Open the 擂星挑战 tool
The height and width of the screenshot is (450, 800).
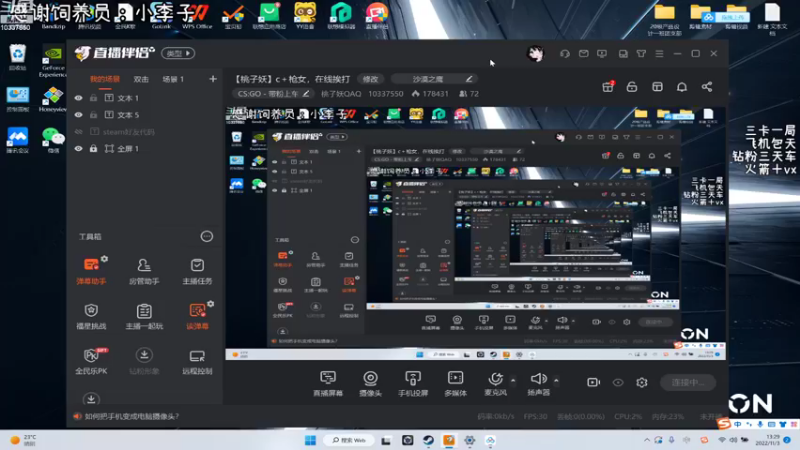(91, 316)
